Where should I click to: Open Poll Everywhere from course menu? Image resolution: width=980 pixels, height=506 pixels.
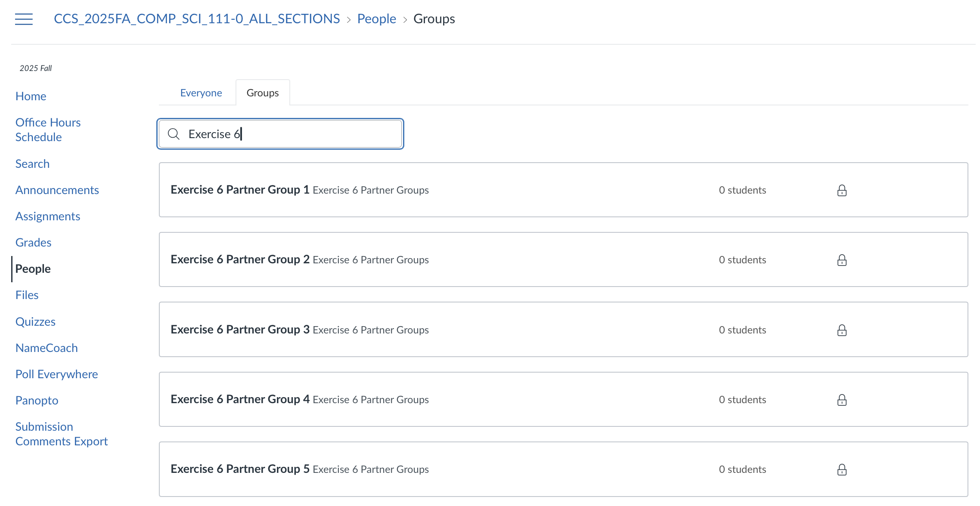coord(56,374)
